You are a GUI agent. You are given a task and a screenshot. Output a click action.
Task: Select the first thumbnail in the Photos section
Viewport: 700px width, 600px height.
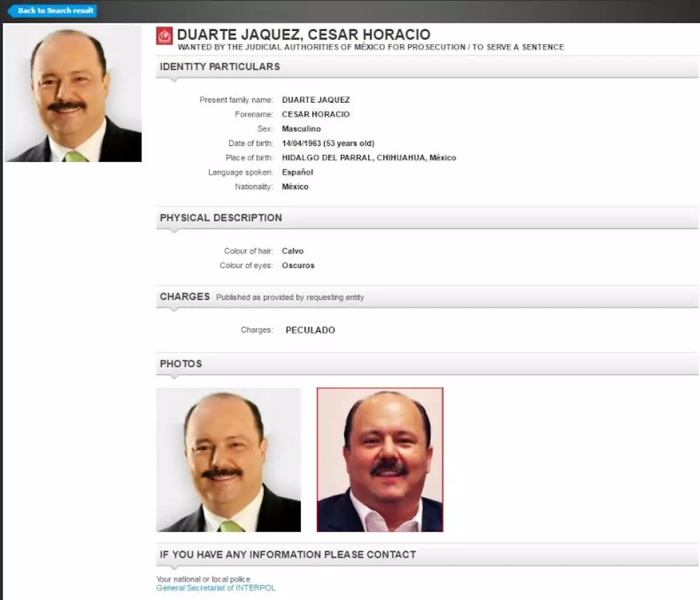click(228, 459)
